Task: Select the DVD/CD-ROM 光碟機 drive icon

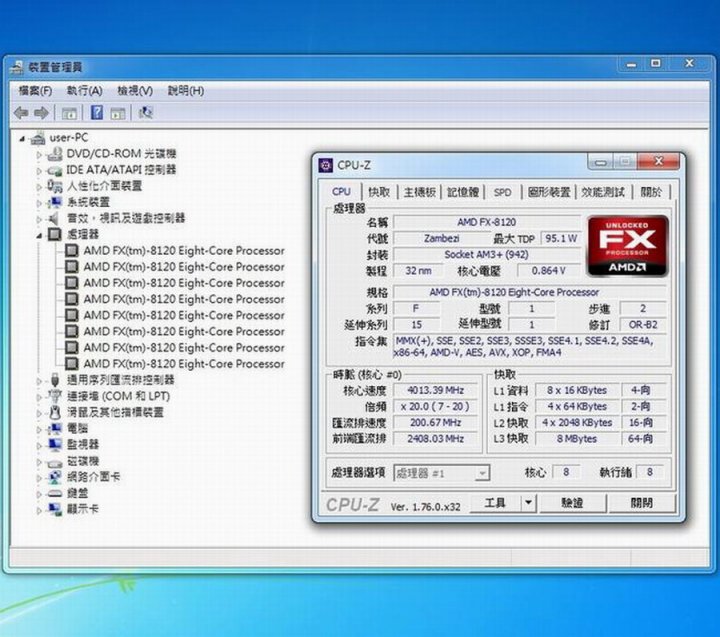Action: coord(55,154)
